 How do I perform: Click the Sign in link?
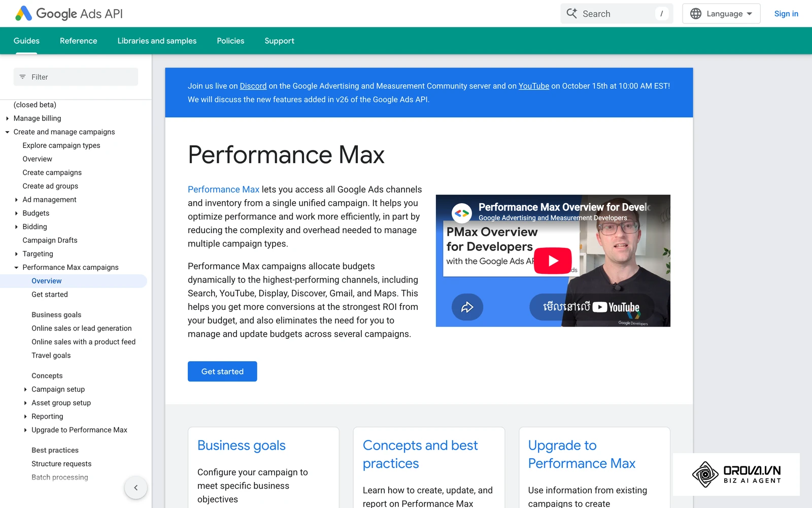[786, 14]
